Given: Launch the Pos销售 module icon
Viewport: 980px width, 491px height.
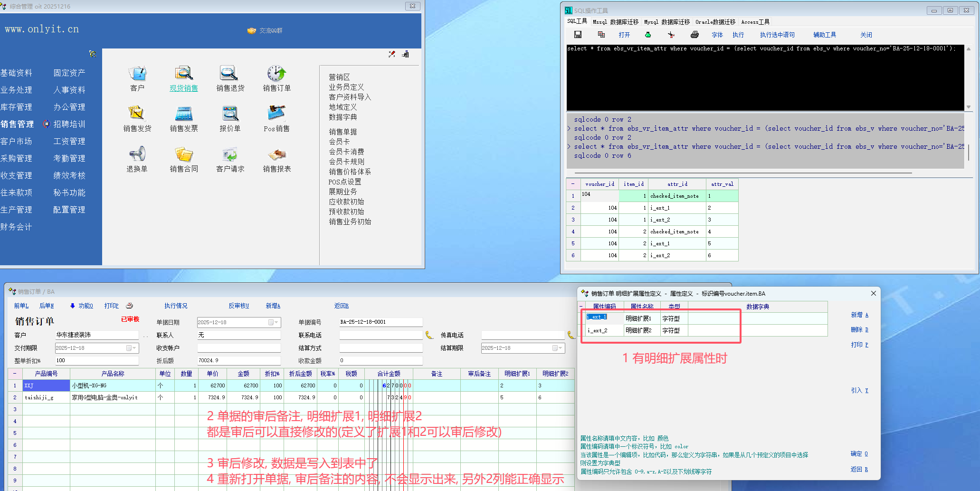Looking at the screenshot, I should [x=276, y=114].
